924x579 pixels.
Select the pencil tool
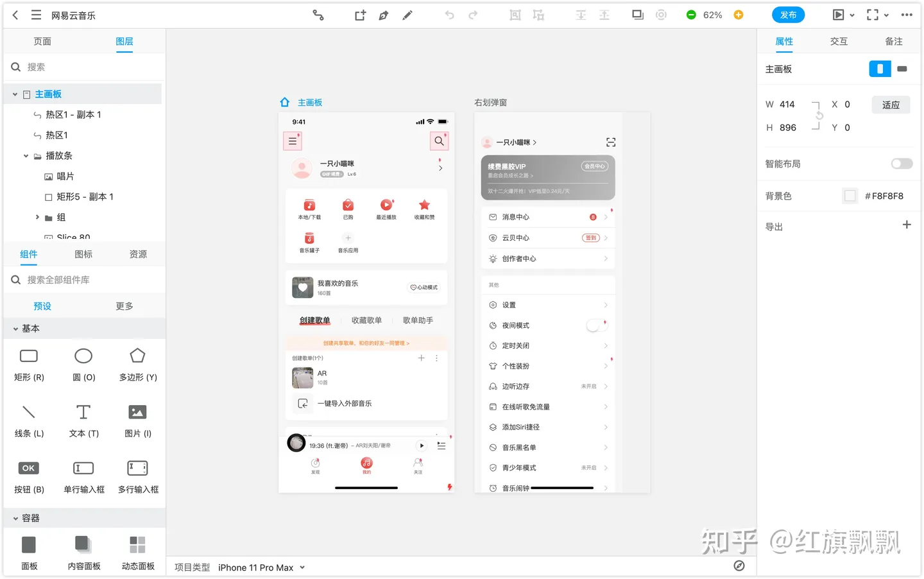coord(407,15)
